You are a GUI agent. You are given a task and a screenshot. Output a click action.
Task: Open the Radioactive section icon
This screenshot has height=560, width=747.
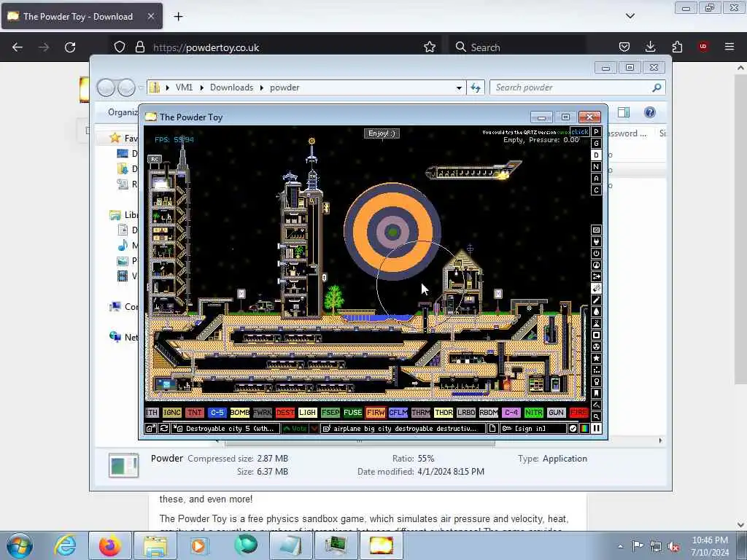[596, 346]
